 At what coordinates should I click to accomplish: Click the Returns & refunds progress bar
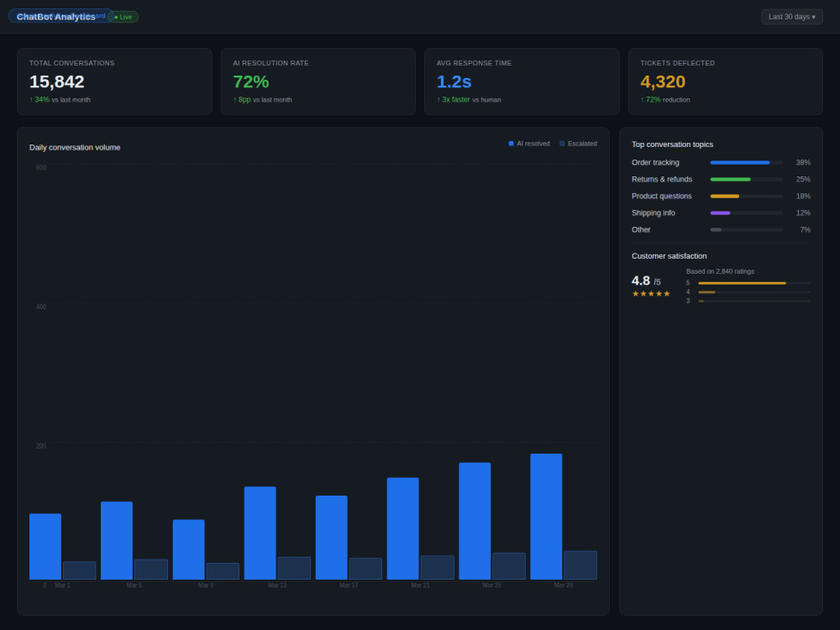click(746, 180)
